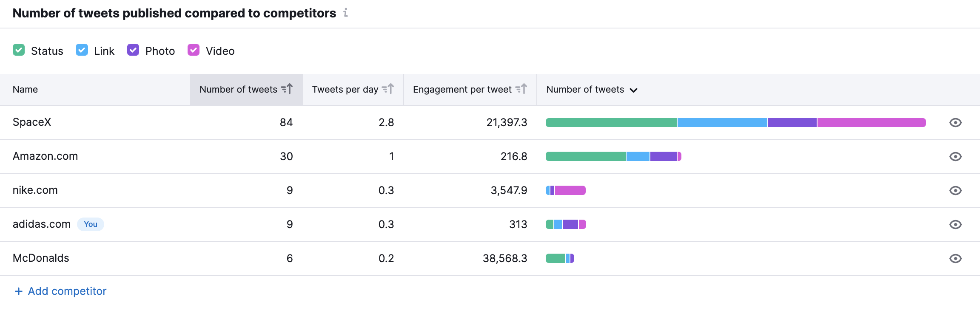Click adidas.com purple Photo bar segment
This screenshot has width=980, height=311.
coord(570,225)
